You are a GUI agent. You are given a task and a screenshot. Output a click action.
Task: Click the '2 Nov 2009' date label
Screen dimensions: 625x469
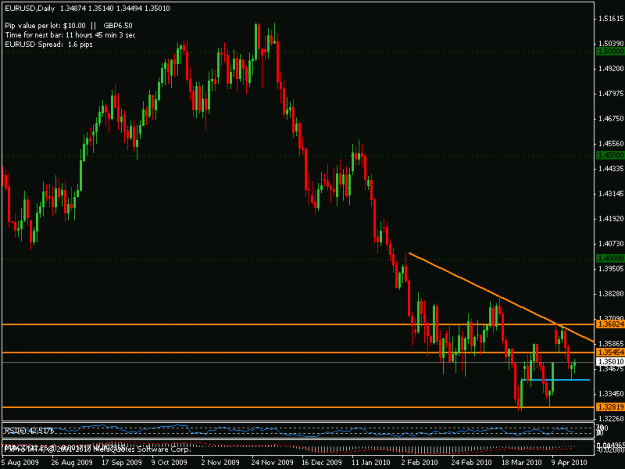pos(220,462)
